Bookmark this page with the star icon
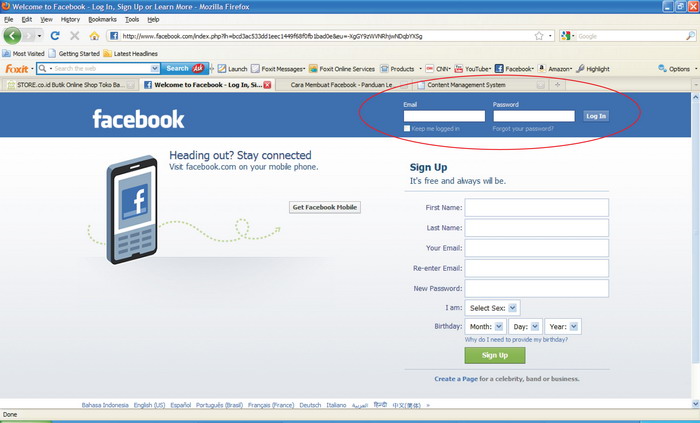Image resolution: width=700 pixels, height=423 pixels. [538, 36]
